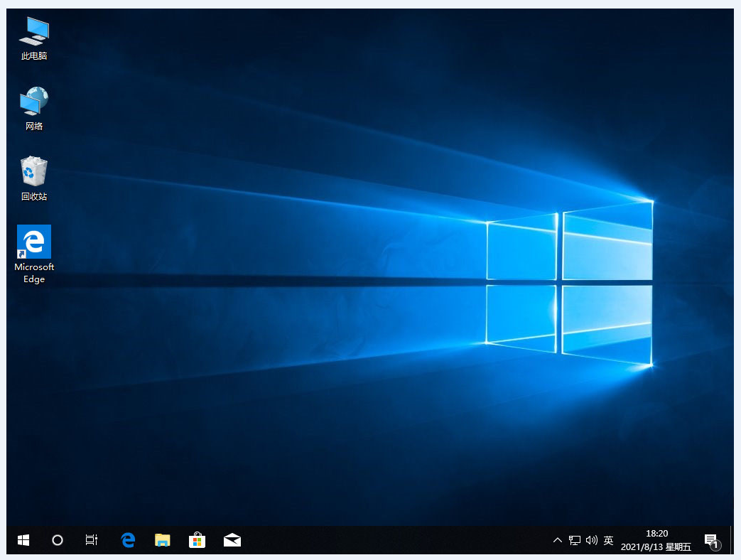Image resolution: width=741 pixels, height=560 pixels.
Task: Select the 回收站 recycle bin icon
Action: [33, 178]
